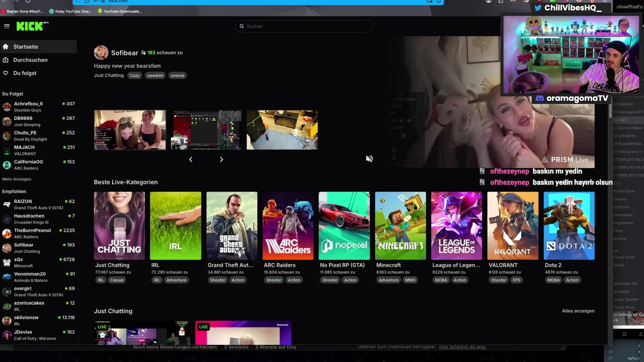Open the Sofibear channel name link
Screen dimensions: 644x362
(x=125, y=53)
